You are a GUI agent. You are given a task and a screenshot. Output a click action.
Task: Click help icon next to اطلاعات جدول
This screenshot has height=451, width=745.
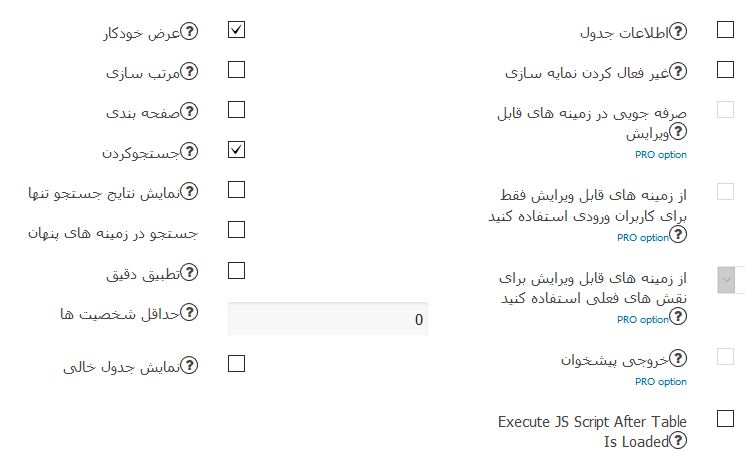coord(678,31)
